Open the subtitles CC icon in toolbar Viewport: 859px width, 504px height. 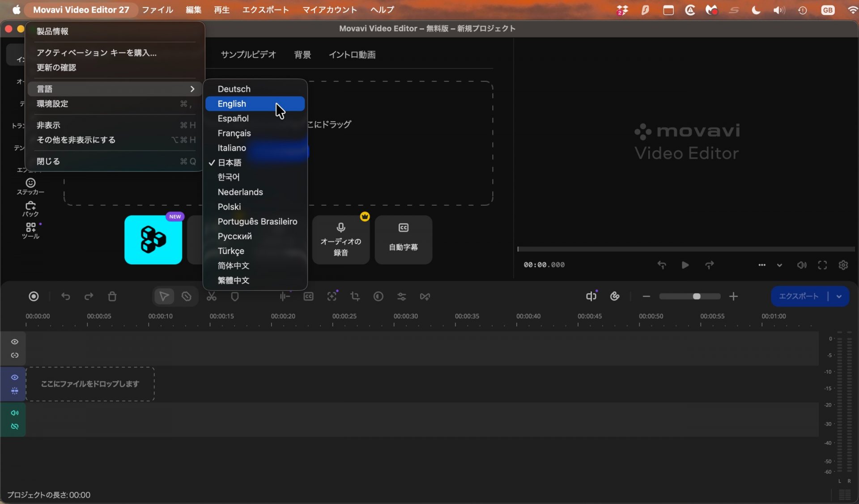pos(308,296)
